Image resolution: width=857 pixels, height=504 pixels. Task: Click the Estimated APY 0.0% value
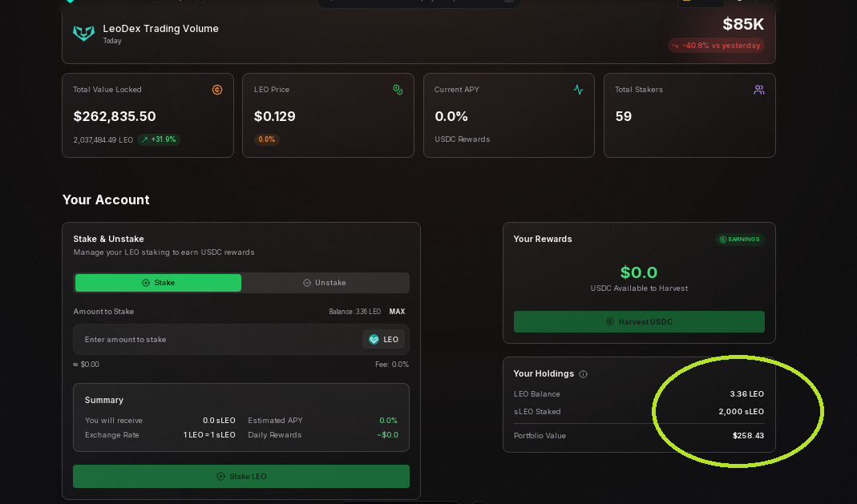[x=389, y=421]
